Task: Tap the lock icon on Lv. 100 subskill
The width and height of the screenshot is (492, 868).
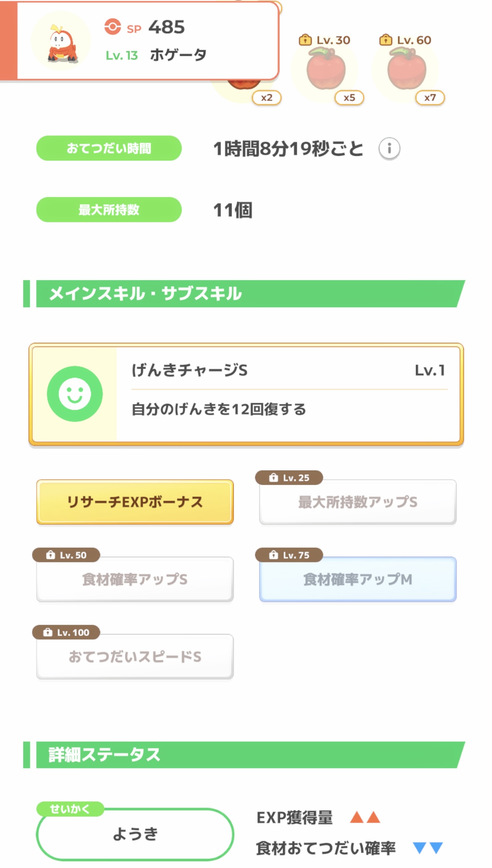Action: (x=48, y=632)
